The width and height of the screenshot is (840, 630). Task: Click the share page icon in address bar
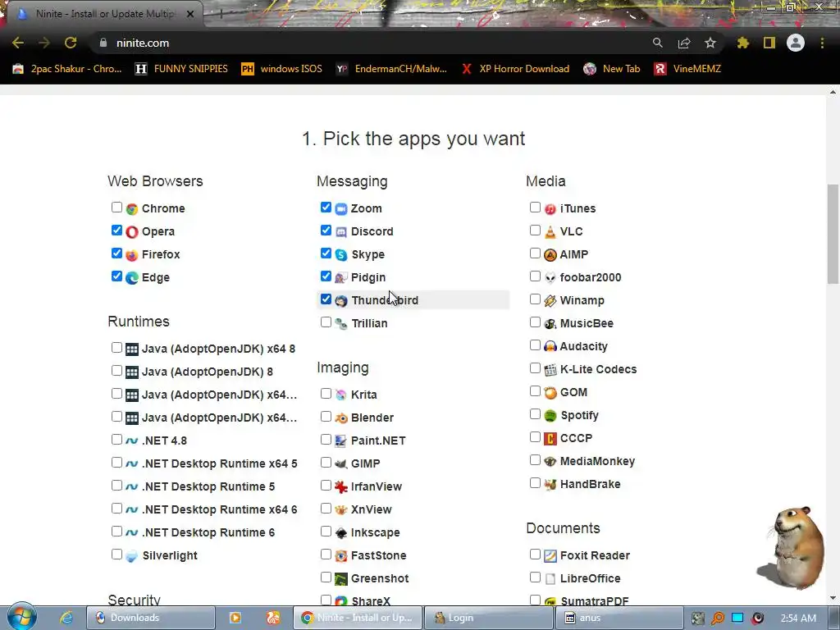684,43
